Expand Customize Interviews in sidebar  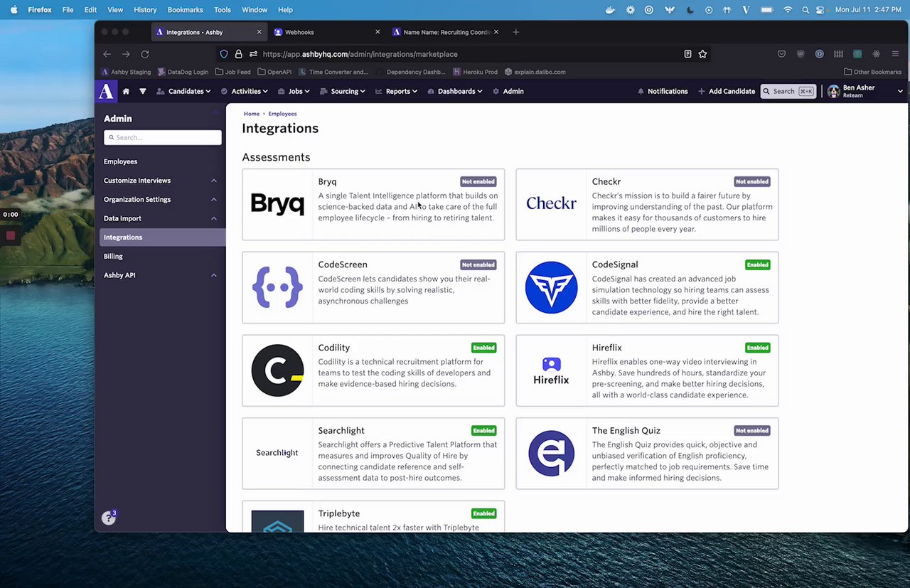pos(161,181)
